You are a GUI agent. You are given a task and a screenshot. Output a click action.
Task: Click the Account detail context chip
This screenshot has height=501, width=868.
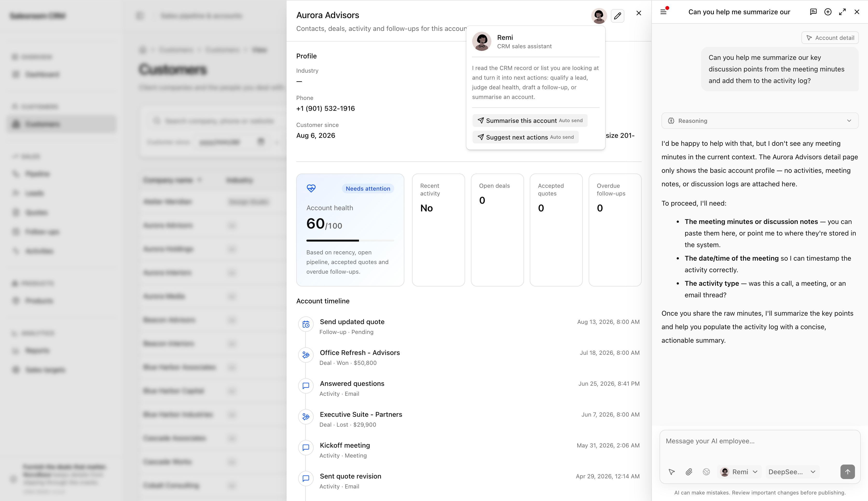click(x=830, y=38)
